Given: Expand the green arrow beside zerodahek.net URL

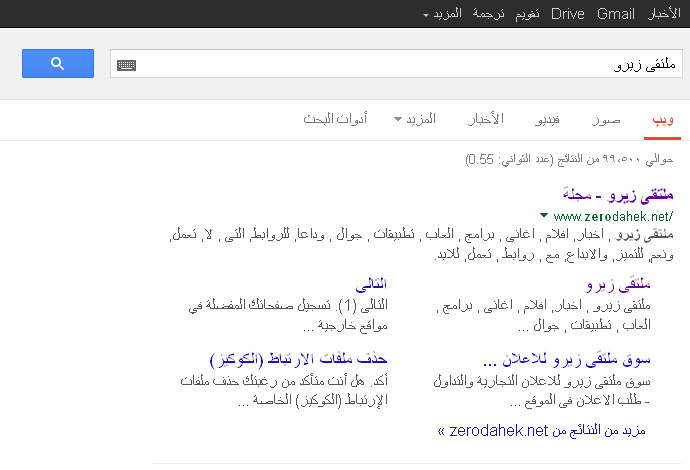Looking at the screenshot, I should pos(544,215).
